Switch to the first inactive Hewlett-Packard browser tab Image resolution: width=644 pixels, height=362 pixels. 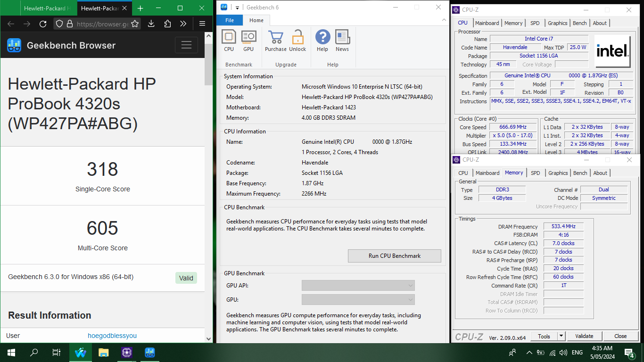click(x=47, y=8)
